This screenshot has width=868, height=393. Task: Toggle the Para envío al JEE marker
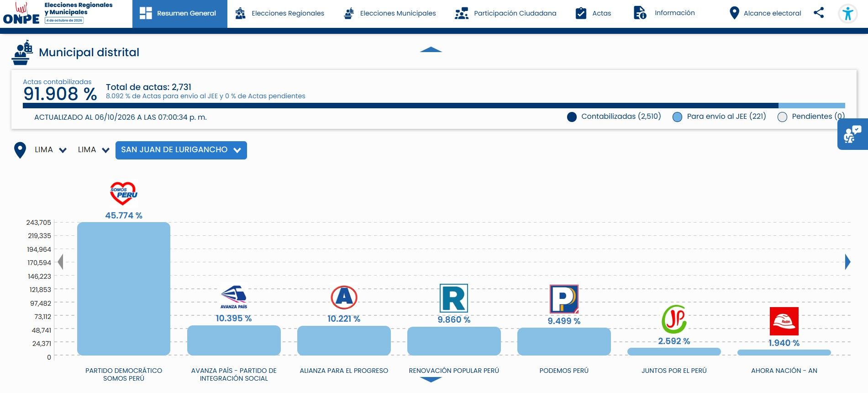tap(678, 117)
